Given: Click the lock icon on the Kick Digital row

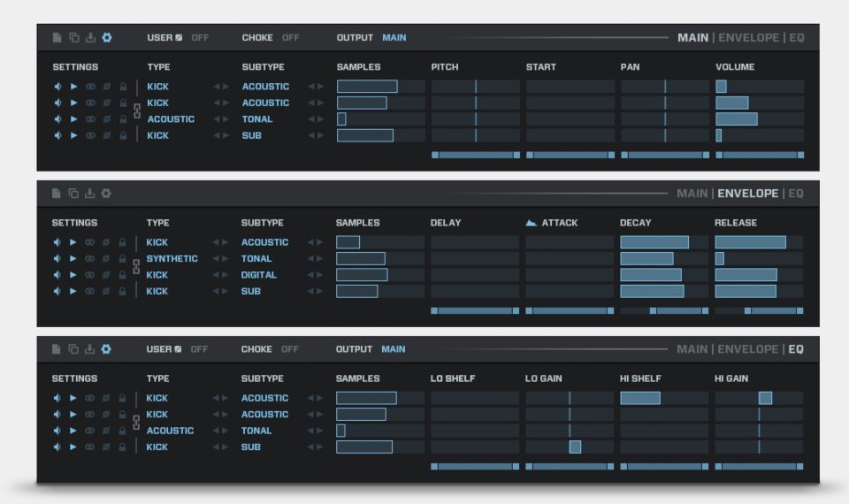Looking at the screenshot, I should 124,275.
